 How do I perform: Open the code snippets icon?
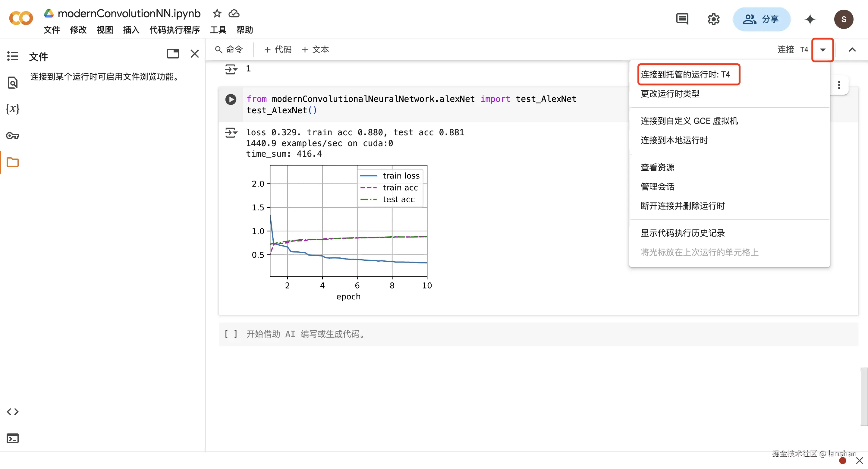coord(13,411)
